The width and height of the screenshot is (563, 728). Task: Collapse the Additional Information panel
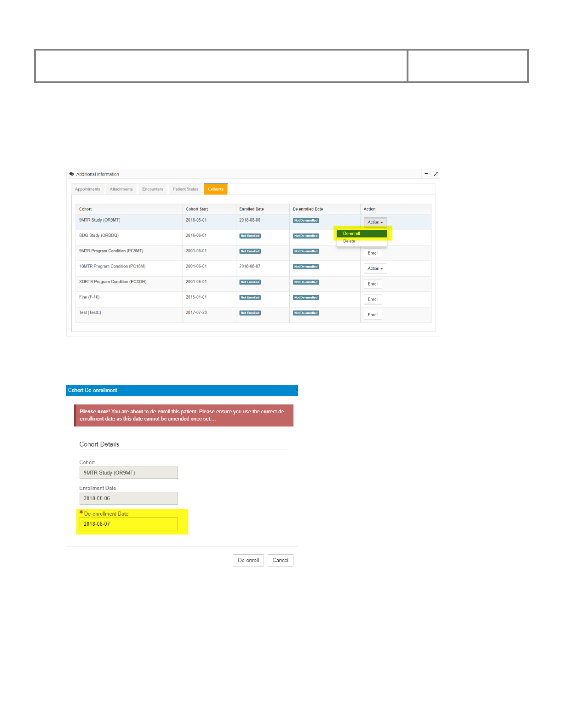426,174
